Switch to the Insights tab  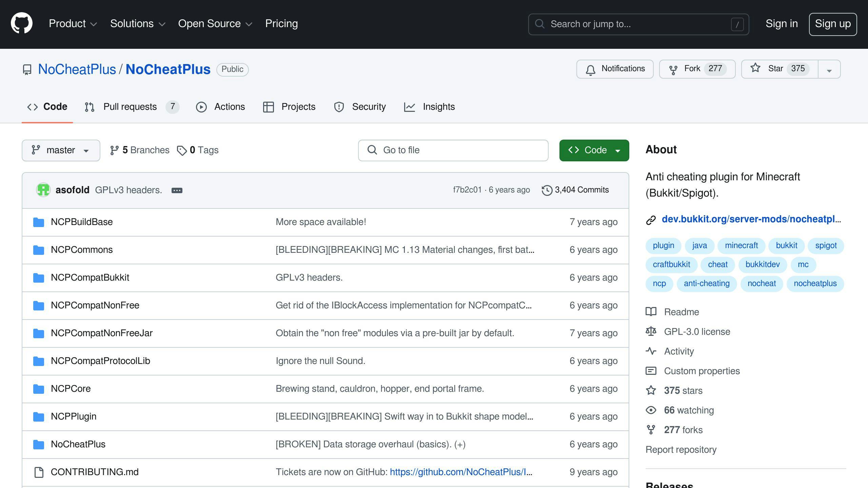coord(429,107)
